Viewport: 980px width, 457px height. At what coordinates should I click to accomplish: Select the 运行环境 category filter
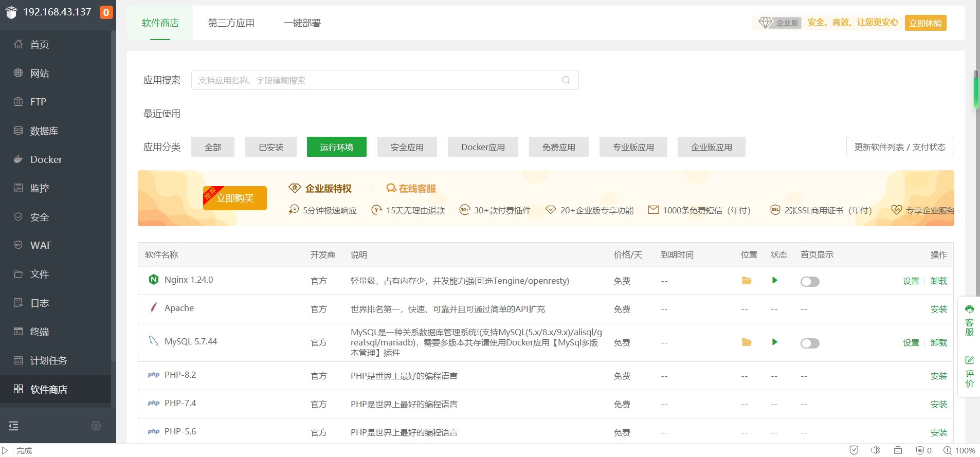point(337,147)
